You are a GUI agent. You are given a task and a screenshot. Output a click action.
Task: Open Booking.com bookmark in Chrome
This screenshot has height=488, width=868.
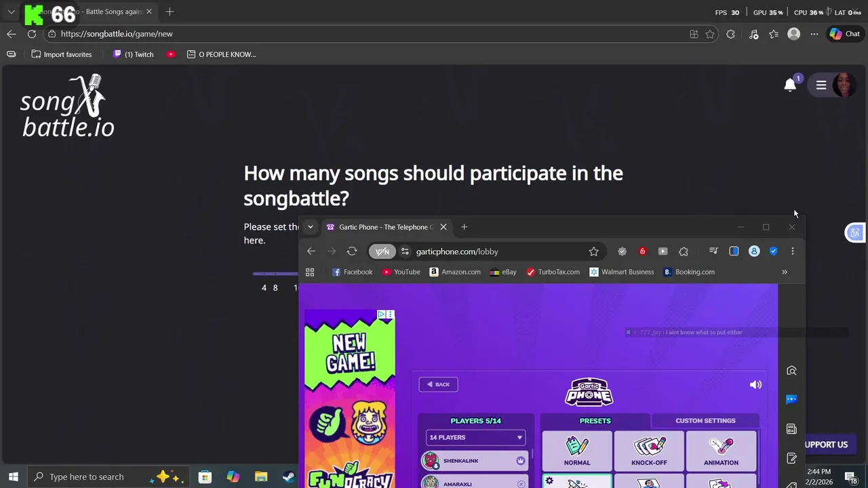pyautogui.click(x=689, y=272)
